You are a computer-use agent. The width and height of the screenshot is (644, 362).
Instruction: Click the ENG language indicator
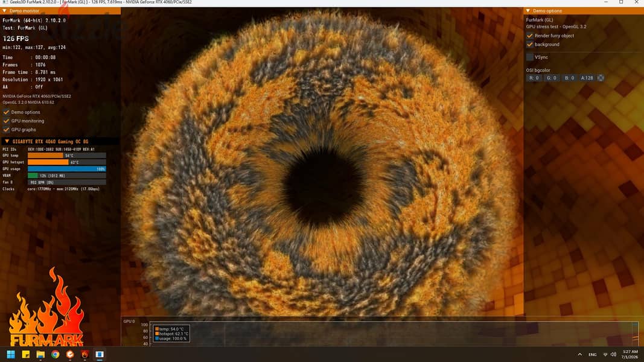pos(592,354)
